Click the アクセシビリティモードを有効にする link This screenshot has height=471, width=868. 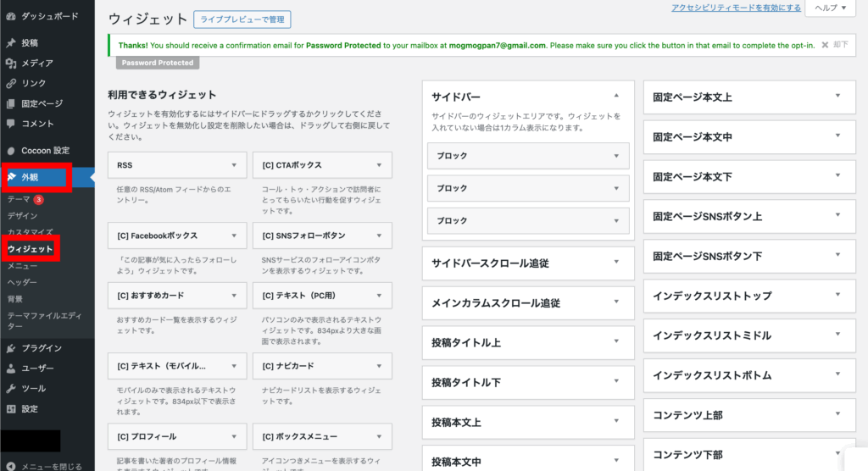point(736,8)
